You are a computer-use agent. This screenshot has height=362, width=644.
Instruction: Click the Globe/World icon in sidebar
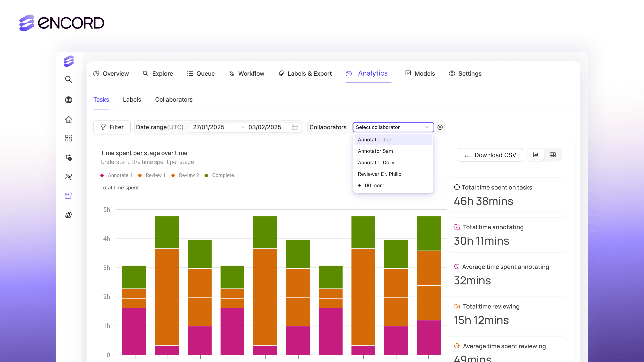(x=69, y=99)
